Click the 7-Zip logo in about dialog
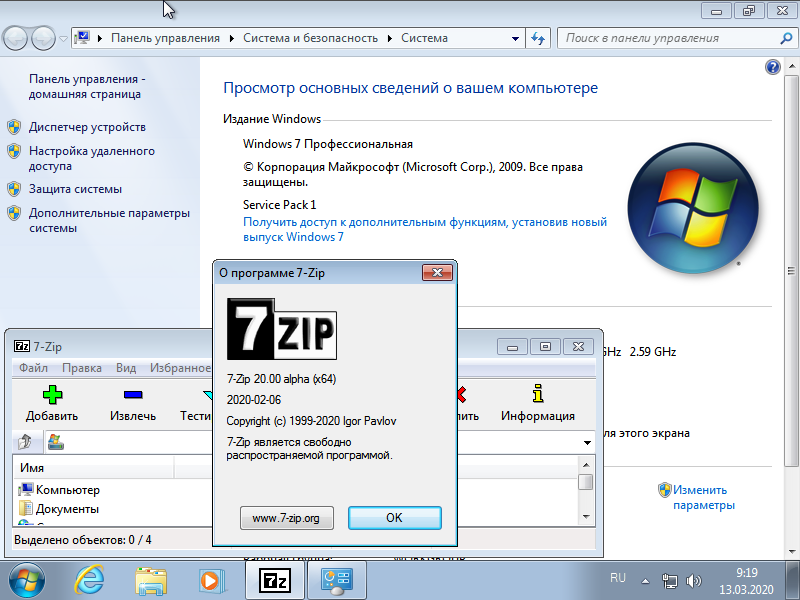 (282, 329)
